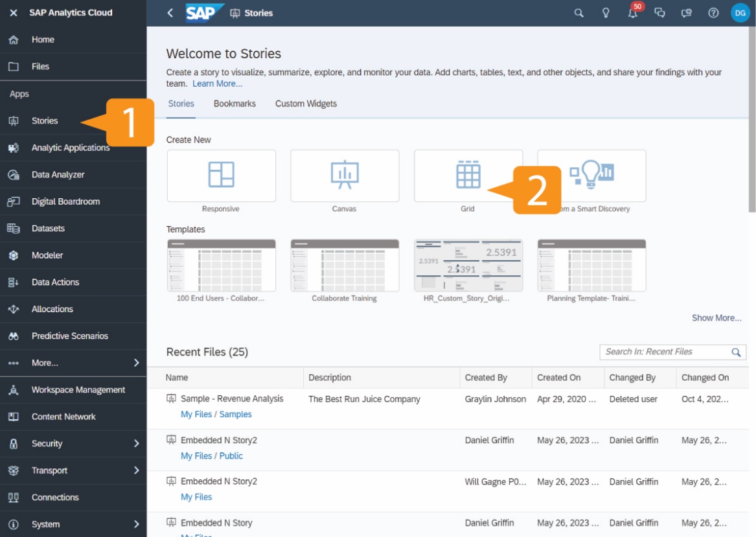The height and width of the screenshot is (537, 756).
Task: Expand the More menu in the sidebar
Action: point(45,362)
